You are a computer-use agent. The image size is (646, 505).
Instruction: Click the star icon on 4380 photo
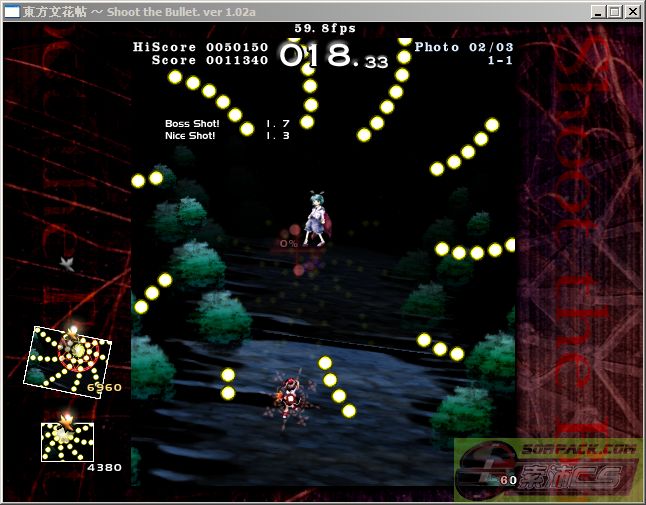pos(66,421)
